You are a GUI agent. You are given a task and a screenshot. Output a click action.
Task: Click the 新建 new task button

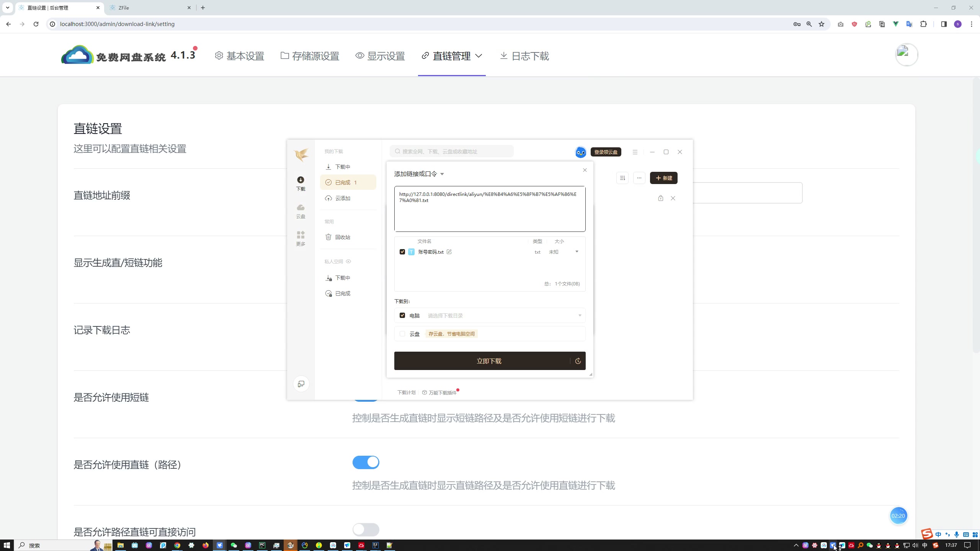(663, 178)
